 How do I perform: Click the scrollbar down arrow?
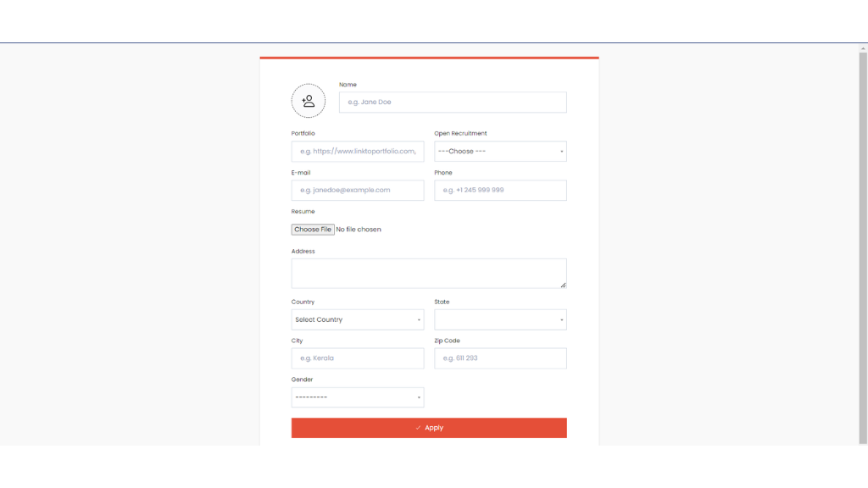pos(863,441)
